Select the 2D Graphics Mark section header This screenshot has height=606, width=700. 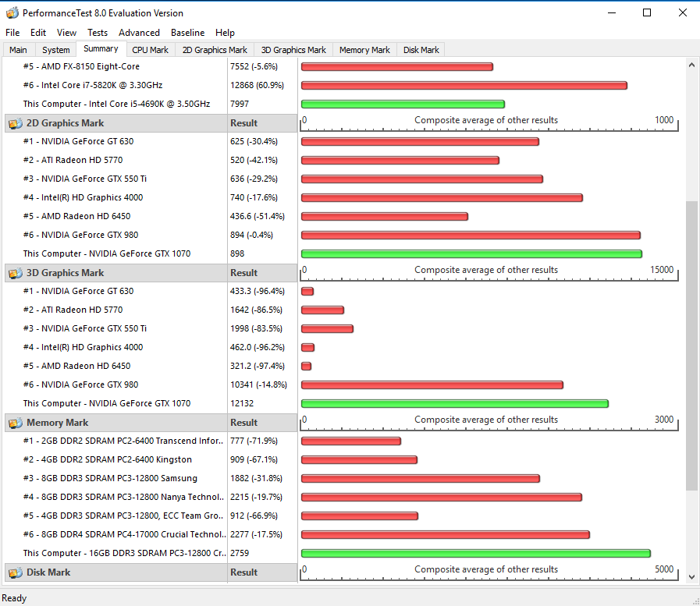(x=116, y=123)
